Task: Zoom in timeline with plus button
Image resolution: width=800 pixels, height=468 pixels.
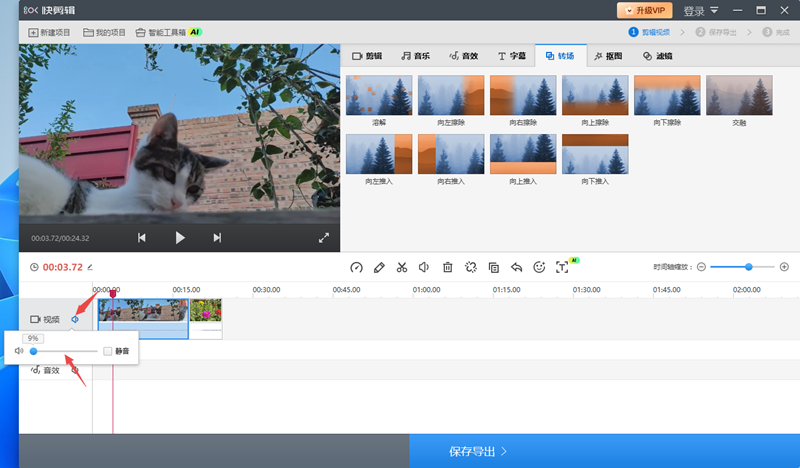Action: (784, 267)
